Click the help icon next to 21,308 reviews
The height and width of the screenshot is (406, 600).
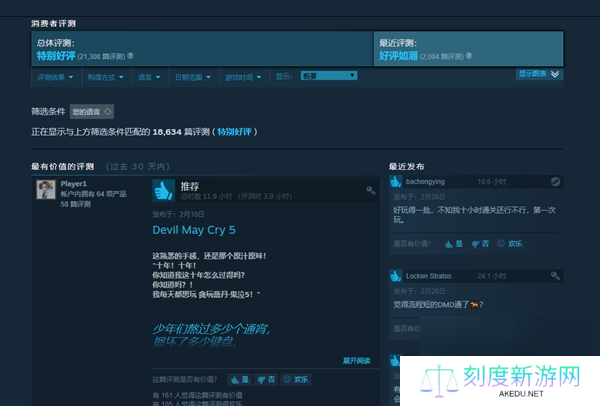(130, 56)
